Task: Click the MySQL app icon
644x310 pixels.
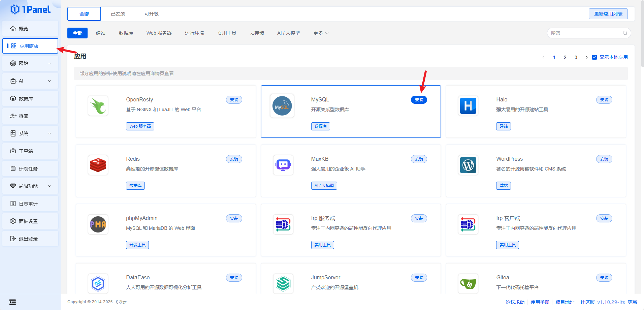Action: point(282,106)
